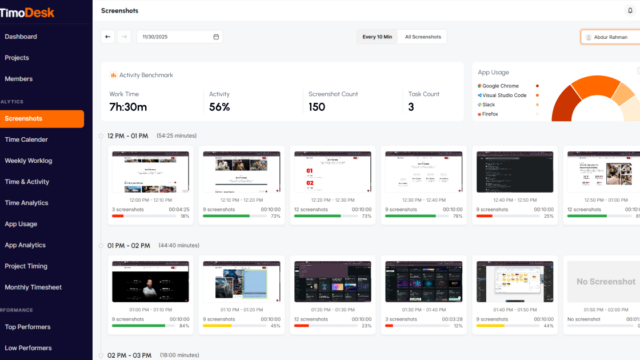Click the (54:25 minutes) duration label
640x360 pixels.
click(177, 136)
